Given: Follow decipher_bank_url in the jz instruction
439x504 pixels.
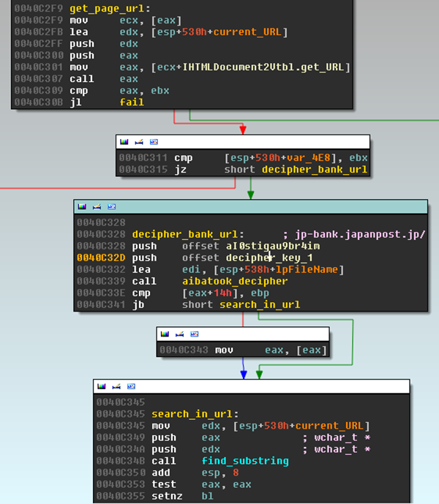Looking at the screenshot, I should [x=315, y=170].
